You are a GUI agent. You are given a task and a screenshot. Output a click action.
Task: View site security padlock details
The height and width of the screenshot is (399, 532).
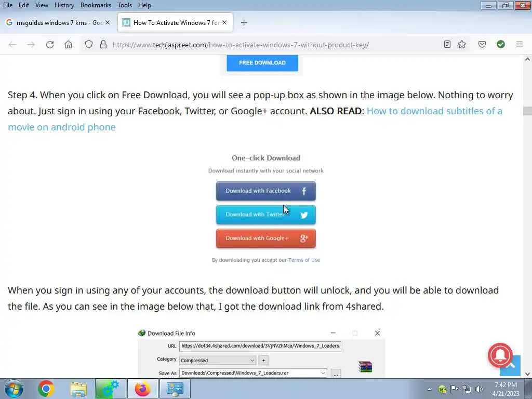[103, 45]
